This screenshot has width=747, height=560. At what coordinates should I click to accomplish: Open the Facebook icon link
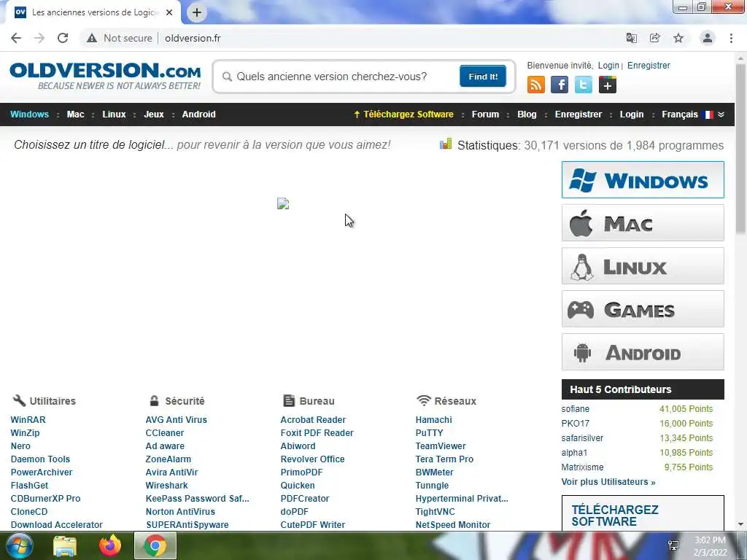(560, 85)
